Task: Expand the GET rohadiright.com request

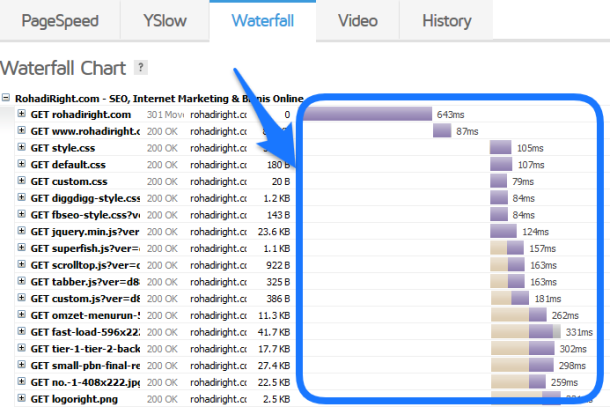Action: pyautogui.click(x=21, y=114)
